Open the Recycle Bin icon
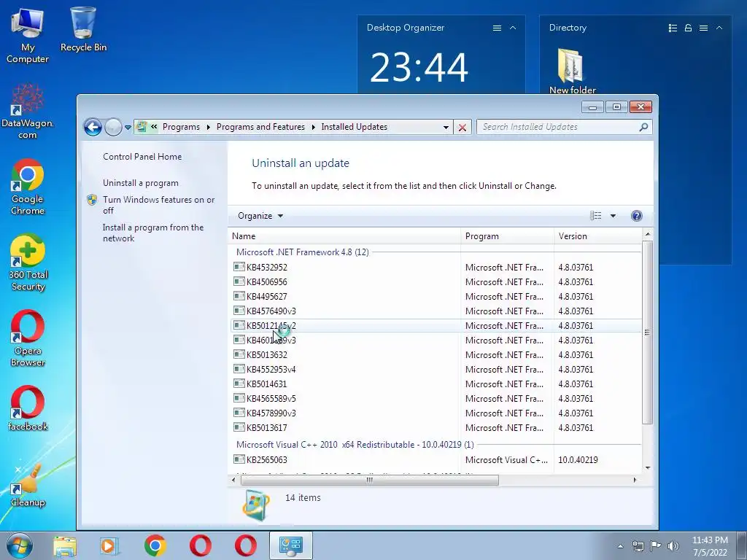Viewport: 747px width, 560px height. pos(83,29)
